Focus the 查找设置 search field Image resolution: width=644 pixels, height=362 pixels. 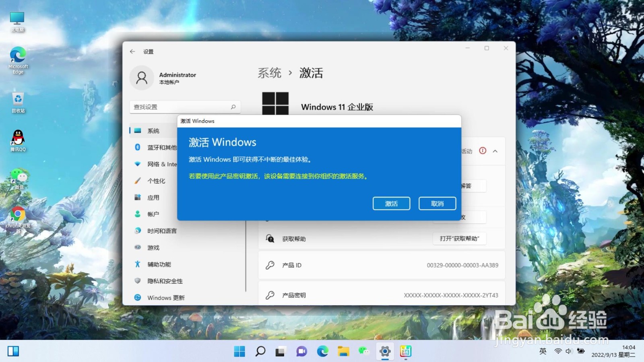(185, 107)
